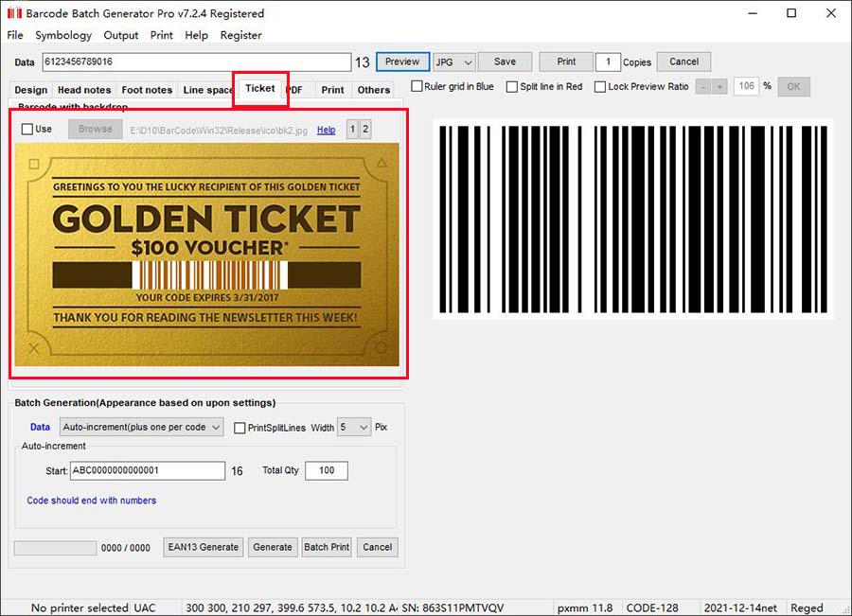
Task: Click the top Cancel button
Action: 683,62
